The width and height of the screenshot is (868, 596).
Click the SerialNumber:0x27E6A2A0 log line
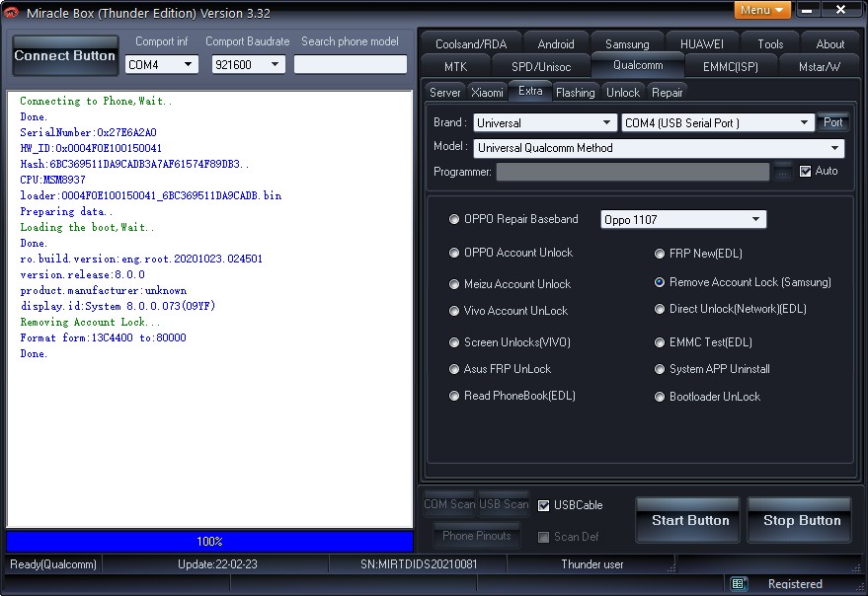tap(88, 132)
